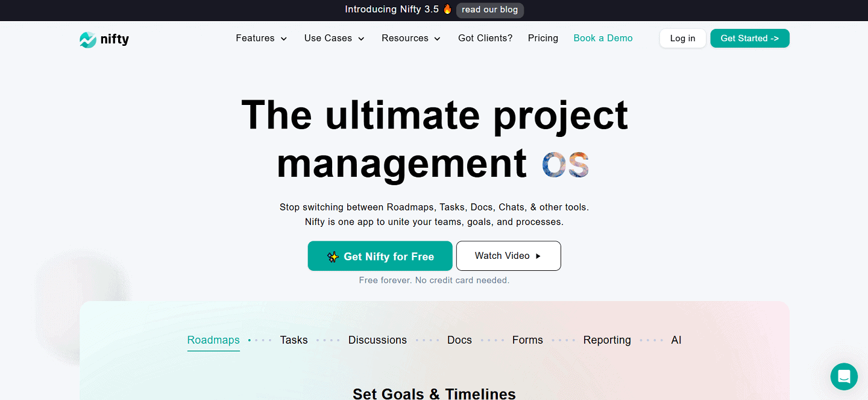Click the sparkle icon on Get Nifty button

click(x=333, y=256)
